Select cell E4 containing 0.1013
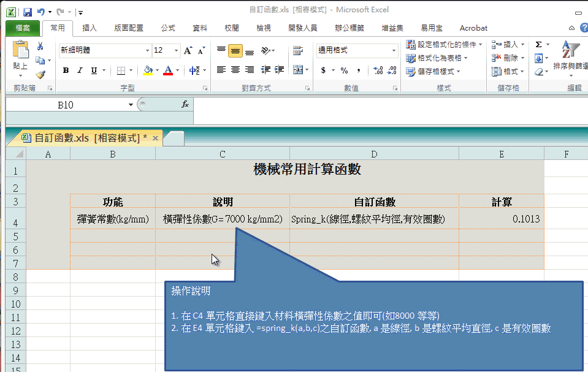 coord(502,218)
